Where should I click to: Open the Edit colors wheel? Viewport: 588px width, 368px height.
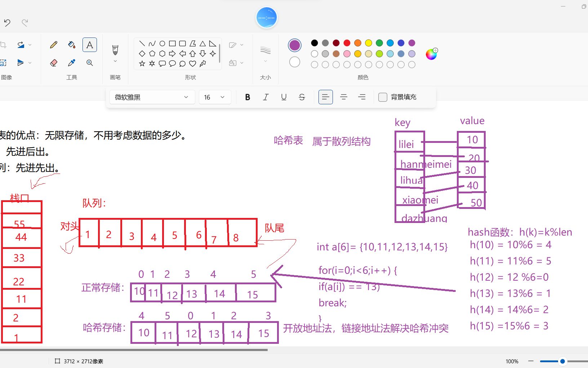[x=431, y=54]
